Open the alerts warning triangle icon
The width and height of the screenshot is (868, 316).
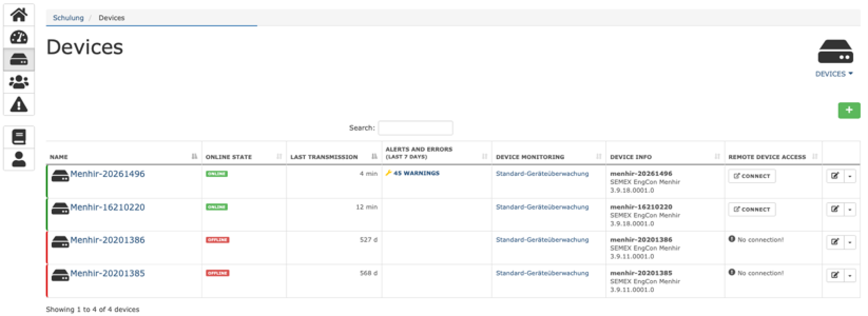click(19, 104)
